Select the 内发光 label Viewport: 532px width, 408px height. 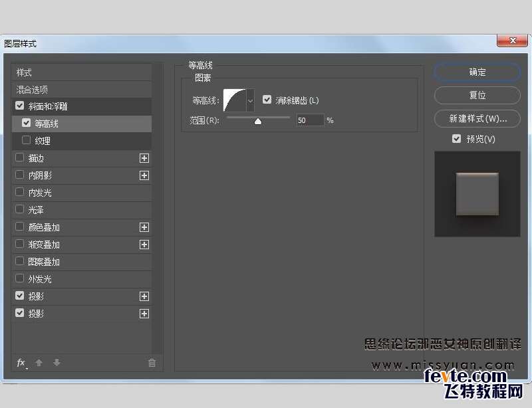tap(40, 193)
